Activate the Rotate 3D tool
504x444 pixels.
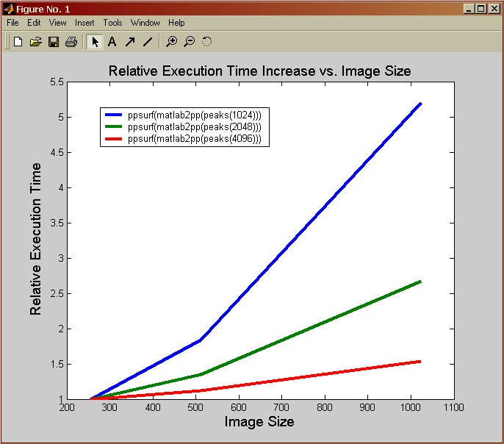coord(206,42)
